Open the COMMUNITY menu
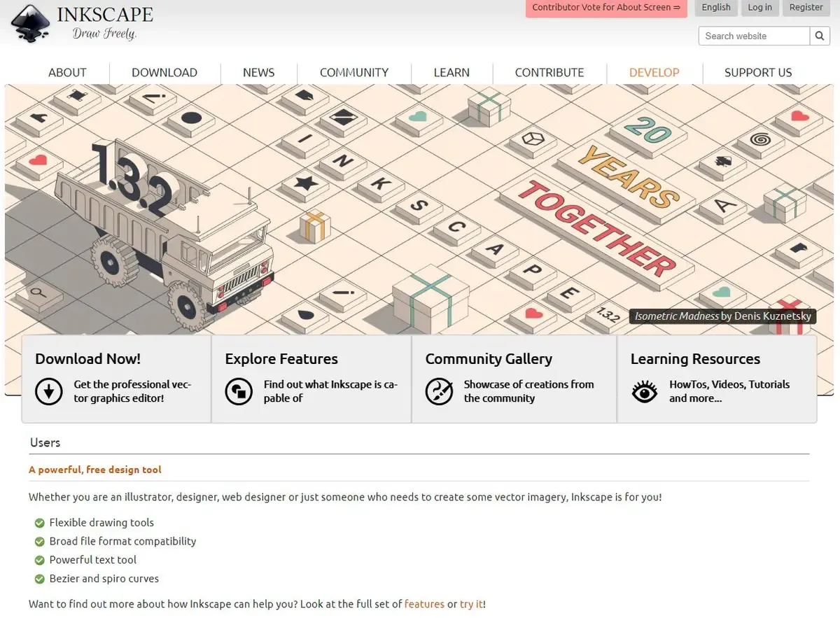The height and width of the screenshot is (618, 840). pos(354,72)
